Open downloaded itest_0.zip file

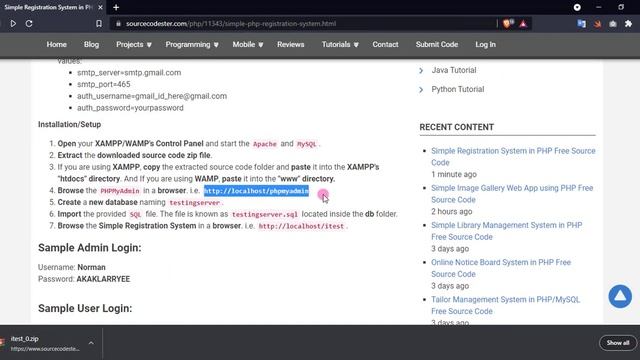click(x=45, y=343)
